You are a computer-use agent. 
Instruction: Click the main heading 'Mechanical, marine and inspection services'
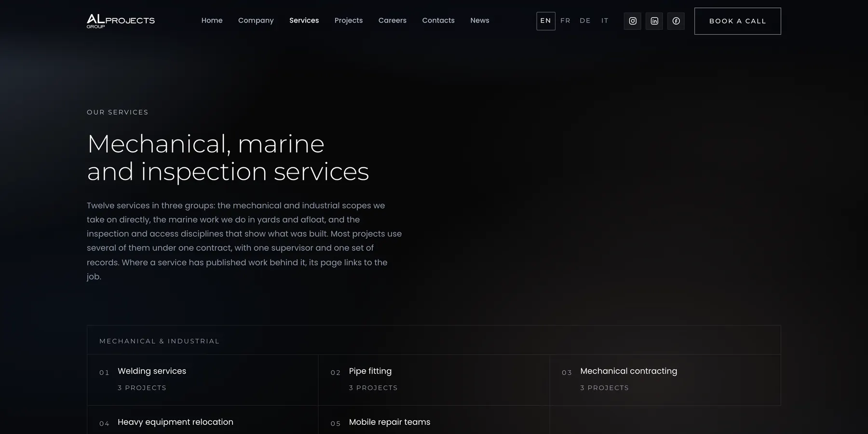click(x=228, y=158)
